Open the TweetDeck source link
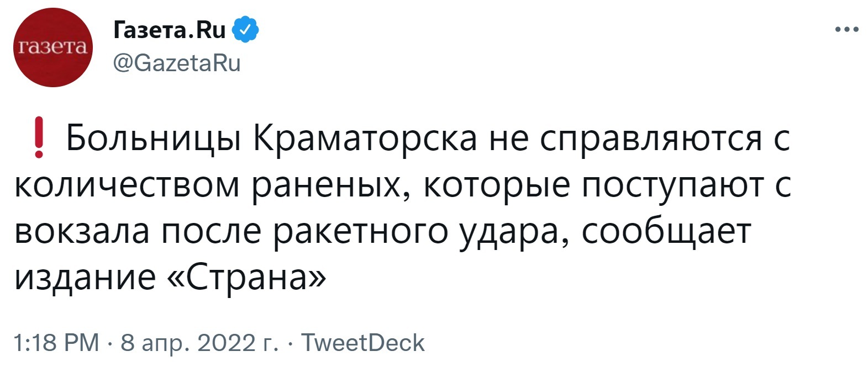Screen dimensions: 868x367 [x=363, y=343]
